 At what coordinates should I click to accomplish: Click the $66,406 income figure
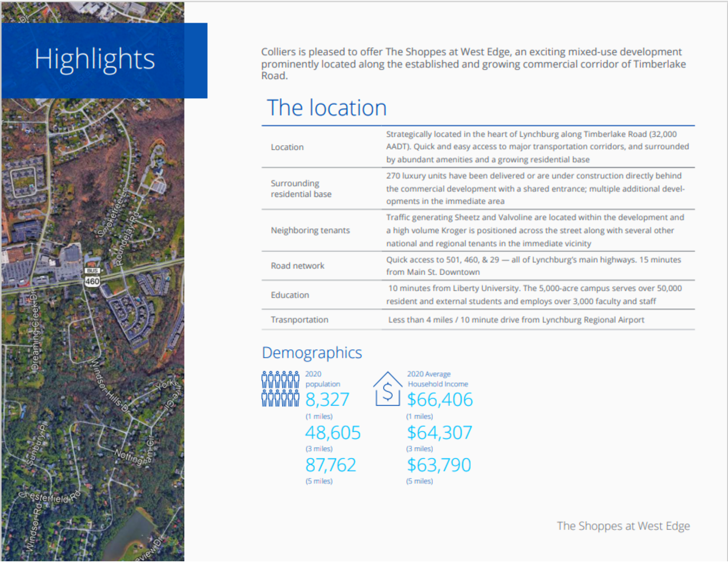[x=440, y=399]
